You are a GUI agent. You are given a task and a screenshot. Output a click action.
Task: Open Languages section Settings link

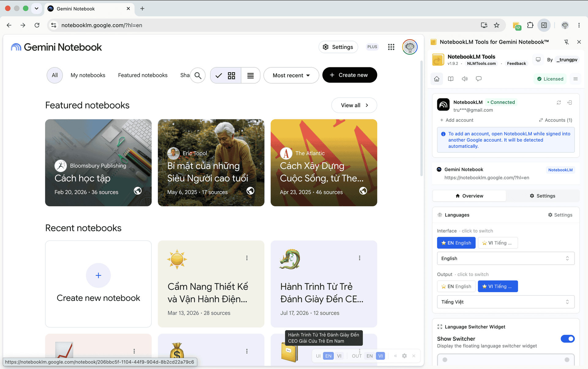click(x=560, y=215)
